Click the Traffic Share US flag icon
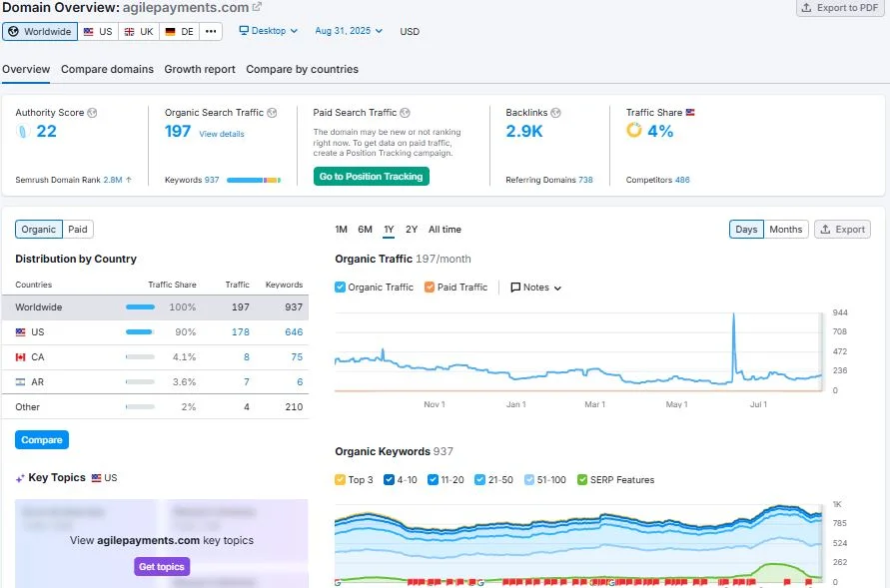The width and height of the screenshot is (890, 588). pos(690,112)
